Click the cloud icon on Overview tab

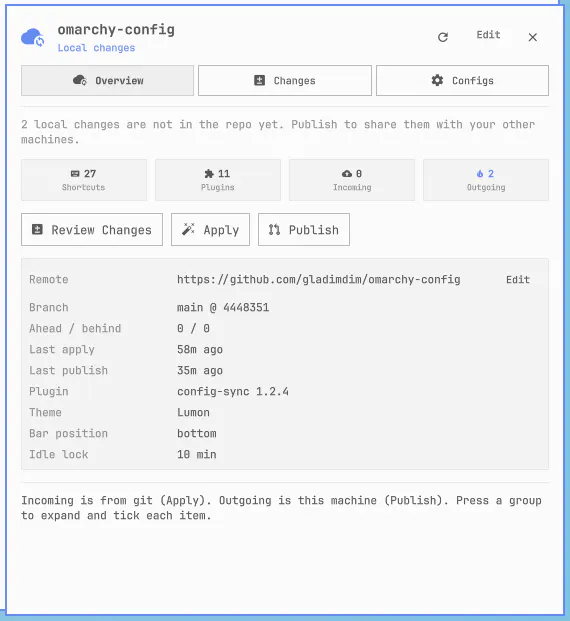[80, 80]
